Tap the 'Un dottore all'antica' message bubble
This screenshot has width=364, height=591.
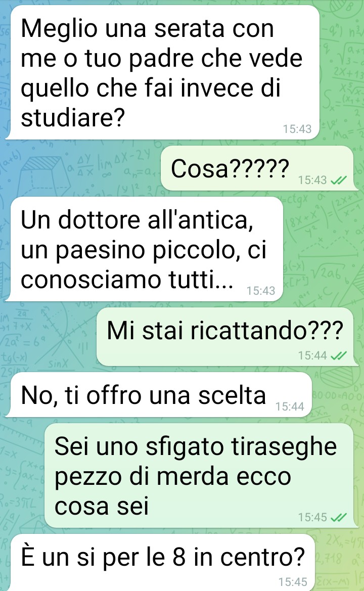[146, 249]
